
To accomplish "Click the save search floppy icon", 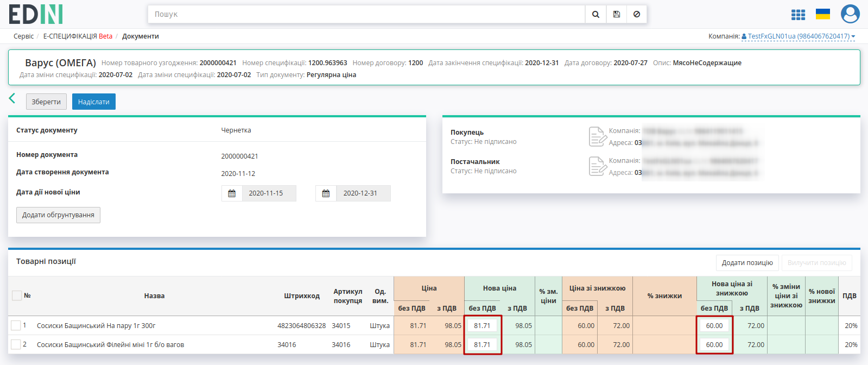I will click(617, 15).
